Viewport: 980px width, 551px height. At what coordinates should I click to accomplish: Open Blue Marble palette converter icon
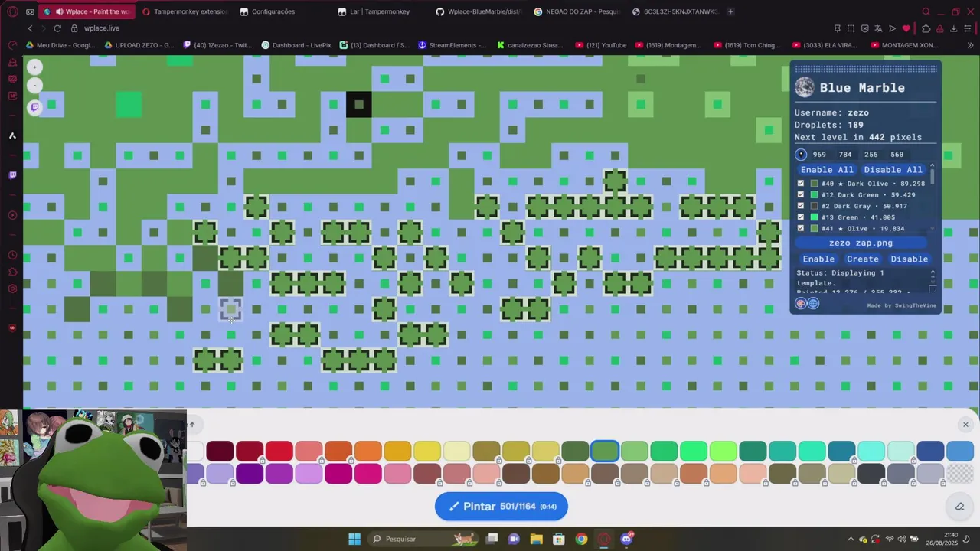tap(801, 304)
